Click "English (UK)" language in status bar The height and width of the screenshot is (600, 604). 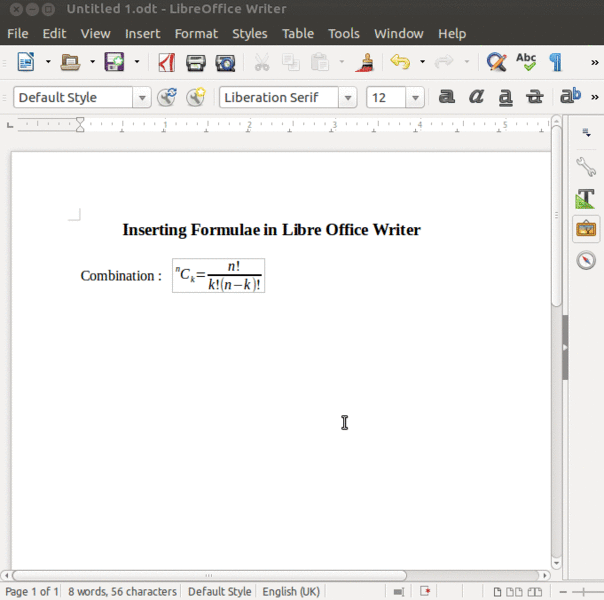coord(291,592)
